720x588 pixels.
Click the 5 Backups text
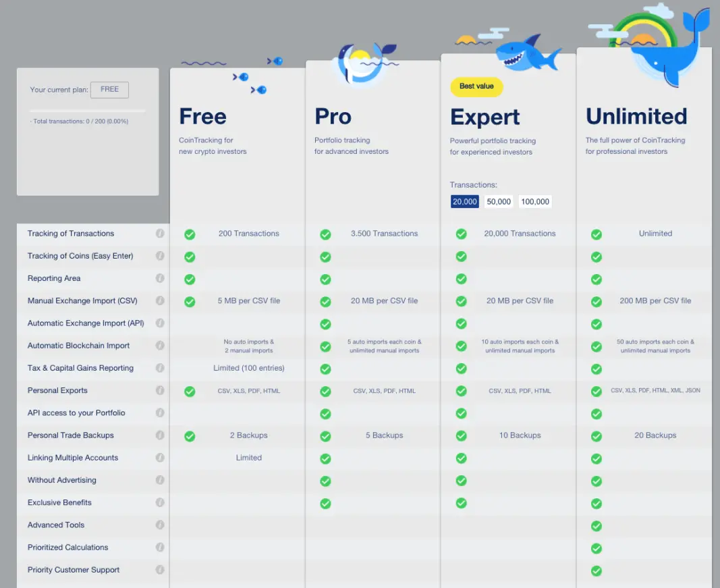(x=385, y=435)
